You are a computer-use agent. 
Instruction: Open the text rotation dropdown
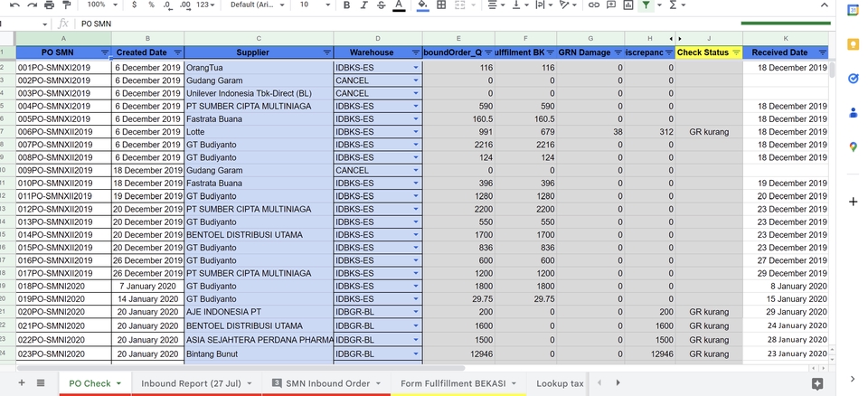[x=568, y=5]
